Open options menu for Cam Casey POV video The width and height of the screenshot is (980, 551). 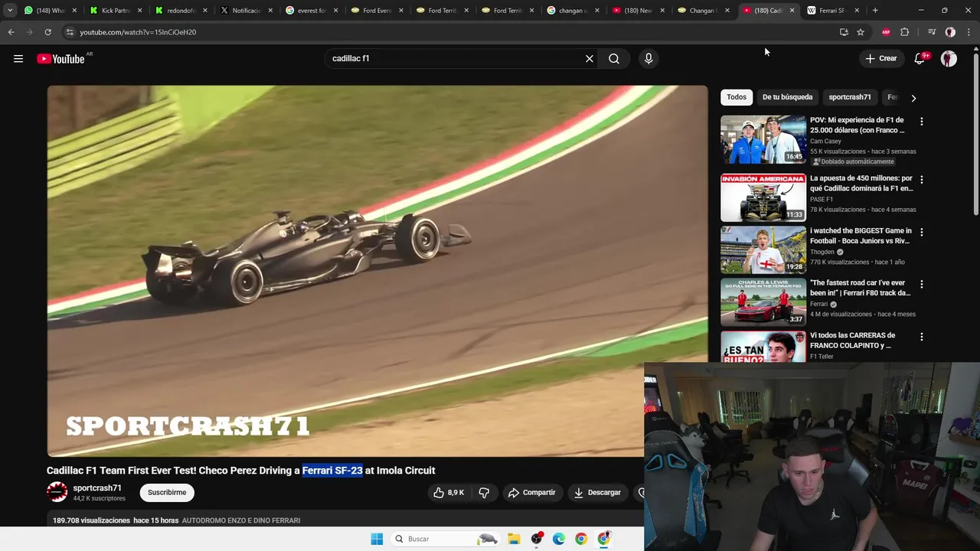922,122
